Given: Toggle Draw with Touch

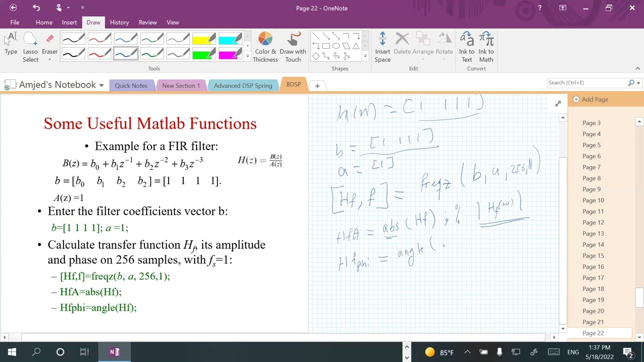Looking at the screenshot, I should (293, 47).
